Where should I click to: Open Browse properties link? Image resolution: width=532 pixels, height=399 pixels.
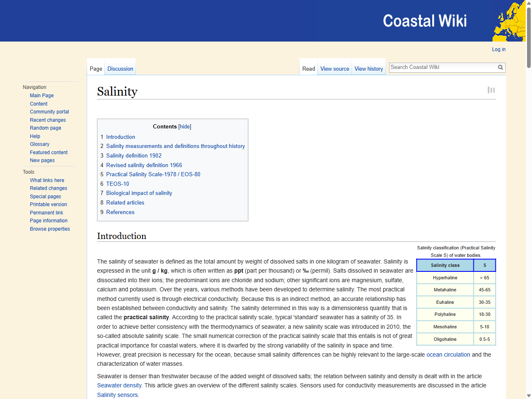[x=50, y=229]
